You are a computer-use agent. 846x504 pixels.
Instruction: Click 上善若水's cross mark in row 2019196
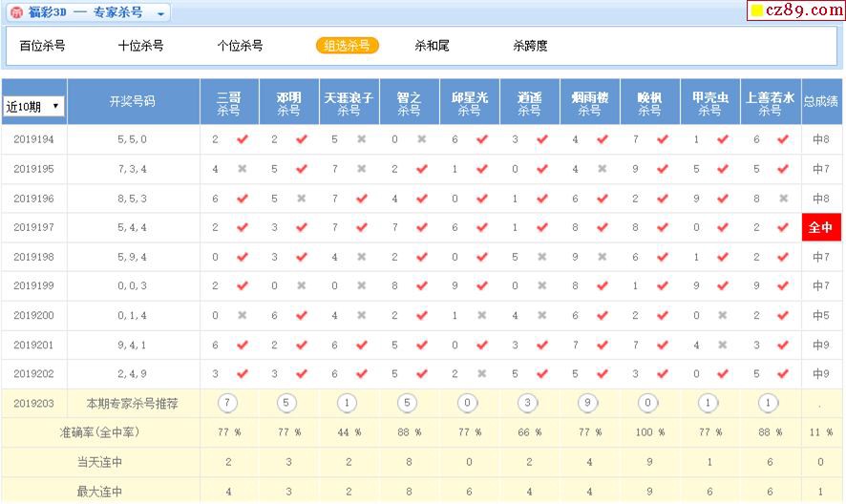tap(783, 199)
